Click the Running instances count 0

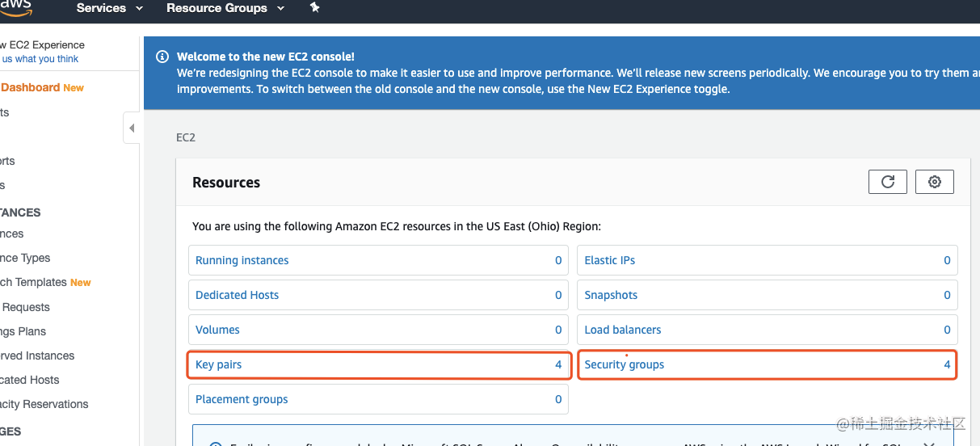(x=558, y=260)
